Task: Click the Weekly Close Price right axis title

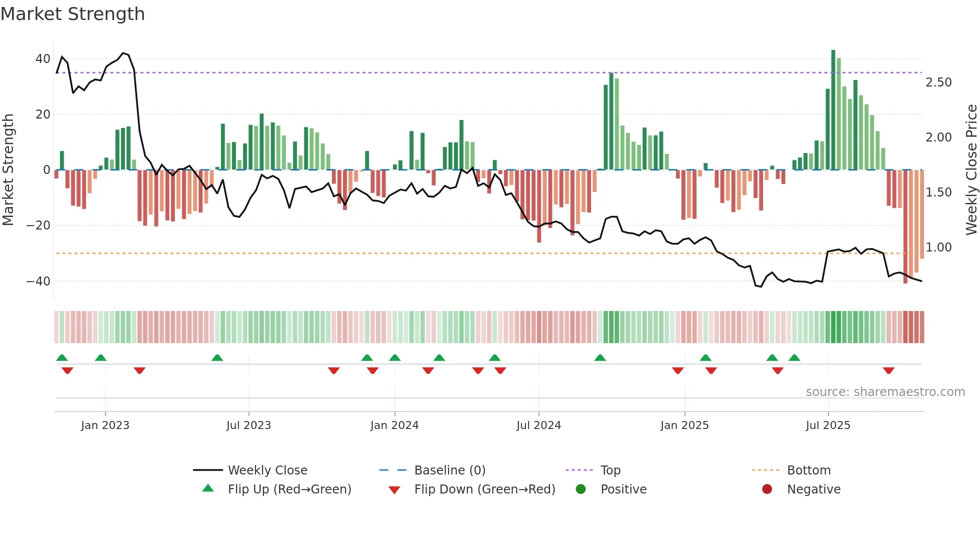Action: [971, 169]
